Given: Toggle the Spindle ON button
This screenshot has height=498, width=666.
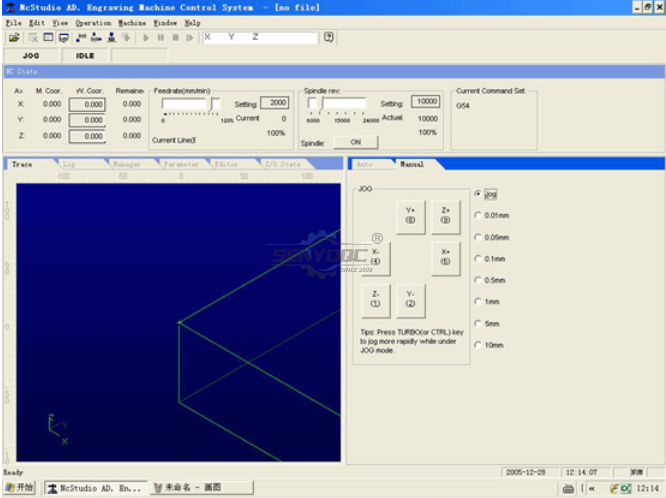Looking at the screenshot, I should (x=356, y=142).
